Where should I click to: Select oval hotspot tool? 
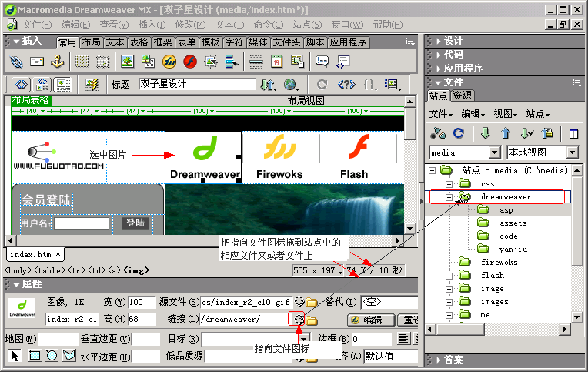(52, 355)
